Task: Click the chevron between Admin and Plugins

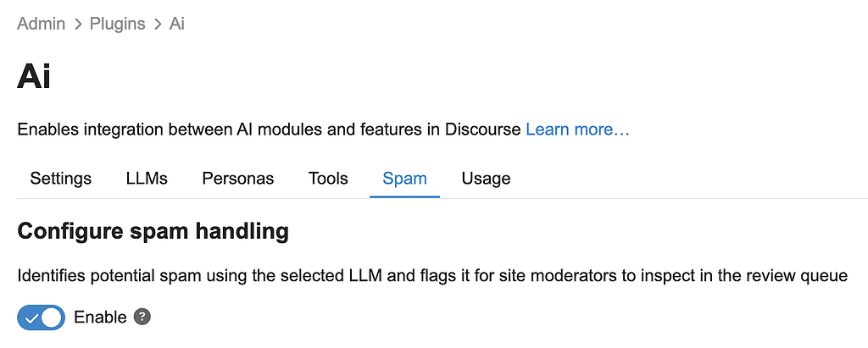Action: (78, 24)
